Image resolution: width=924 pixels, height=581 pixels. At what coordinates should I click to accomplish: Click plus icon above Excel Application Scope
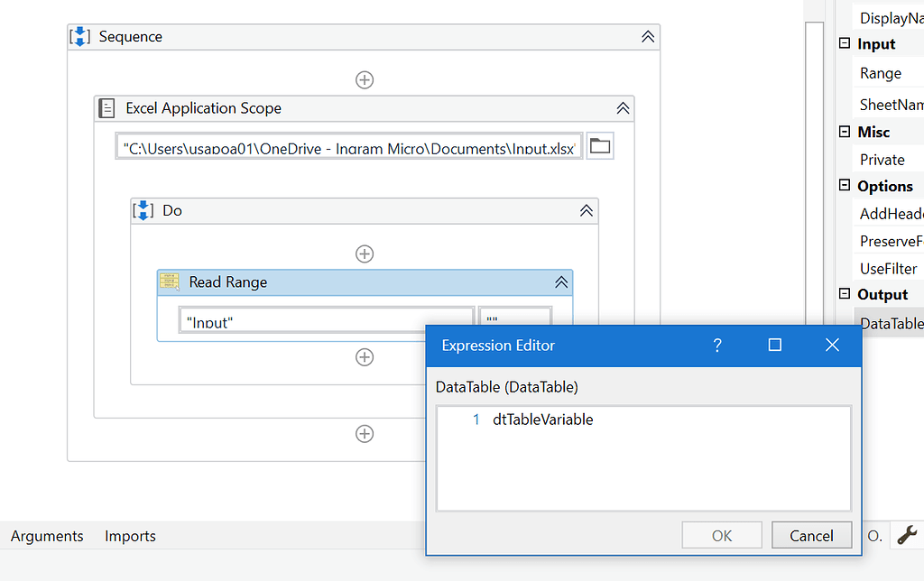click(x=365, y=79)
